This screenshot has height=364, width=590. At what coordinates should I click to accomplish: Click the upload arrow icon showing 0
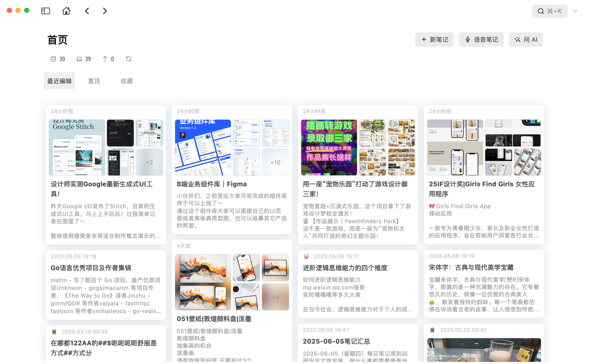coord(105,59)
